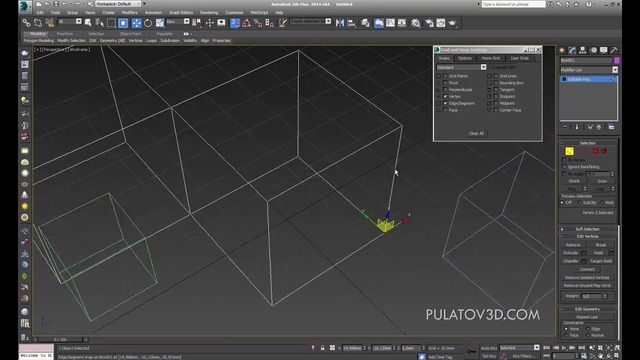Toggle the Percent Snap button
The height and width of the screenshot is (360, 640).
[258, 23]
